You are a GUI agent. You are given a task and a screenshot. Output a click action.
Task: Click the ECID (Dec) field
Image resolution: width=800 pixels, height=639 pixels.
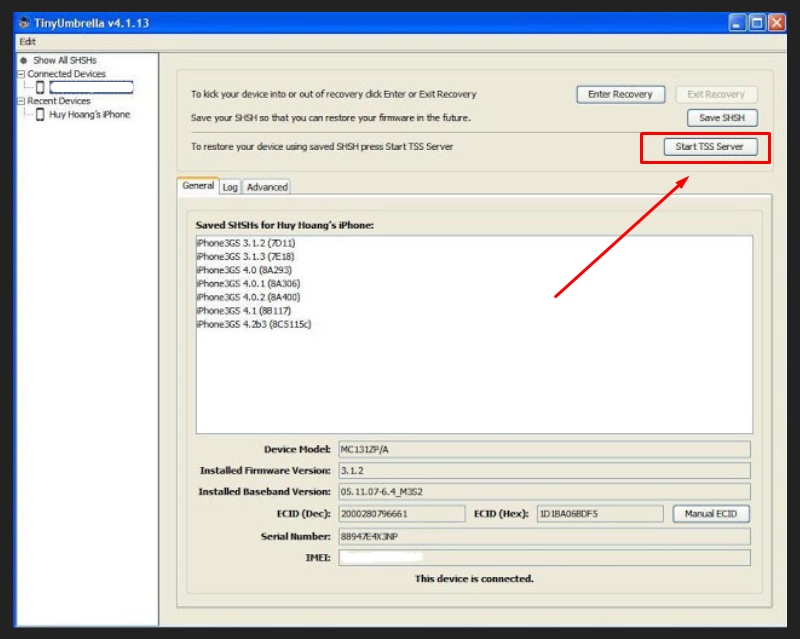[402, 514]
